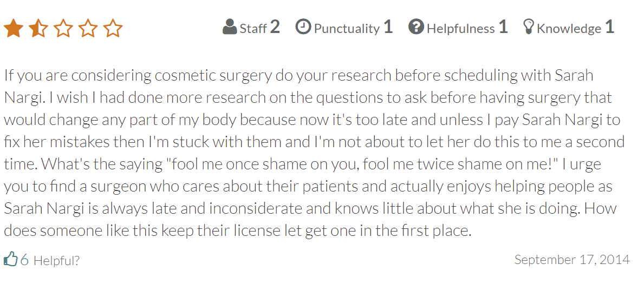Click the September 17, 2014 date
This screenshot has height=290, width=644.
click(572, 260)
